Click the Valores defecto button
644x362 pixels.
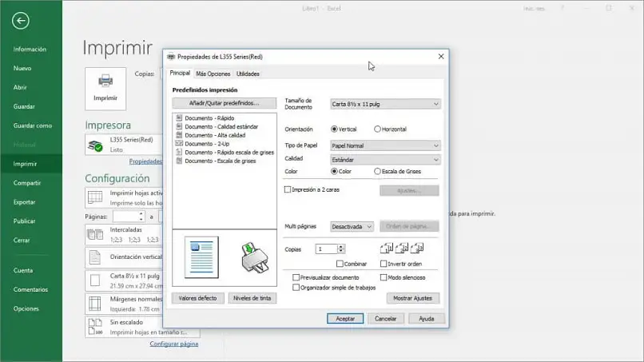click(197, 298)
